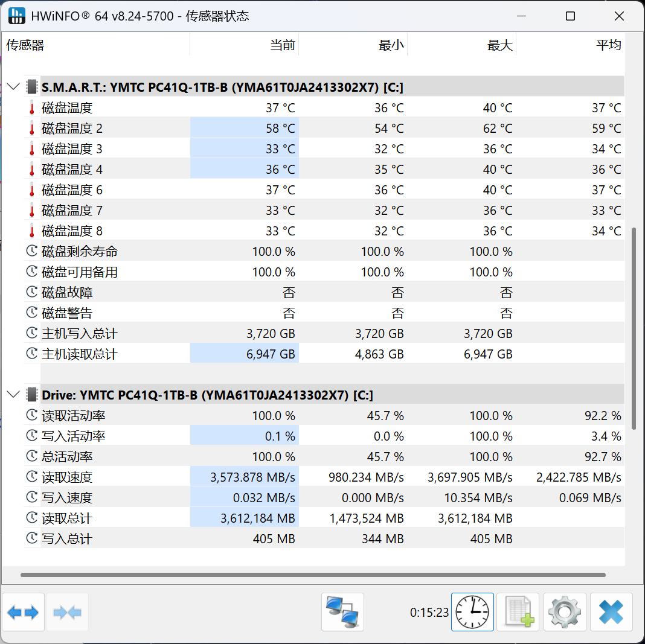Viewport: 645px width, 644px height.
Task: Select the 磁盘温度 7 row label
Action: click(72, 211)
